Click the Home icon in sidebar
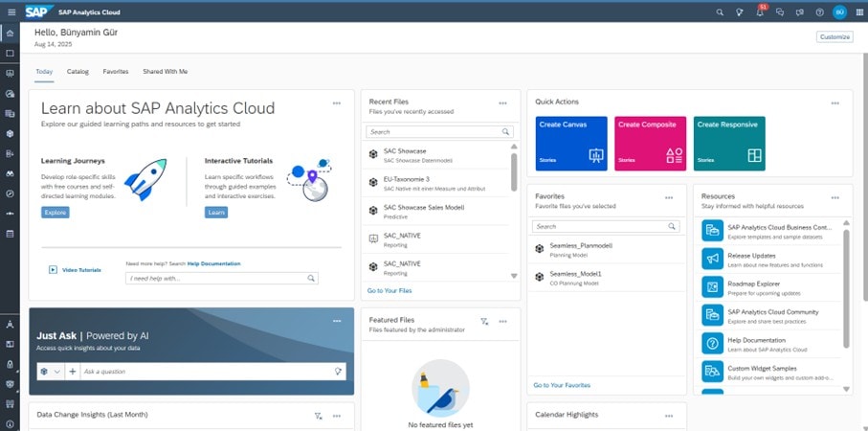Viewport: 868px width, 431px height. pos(10,34)
